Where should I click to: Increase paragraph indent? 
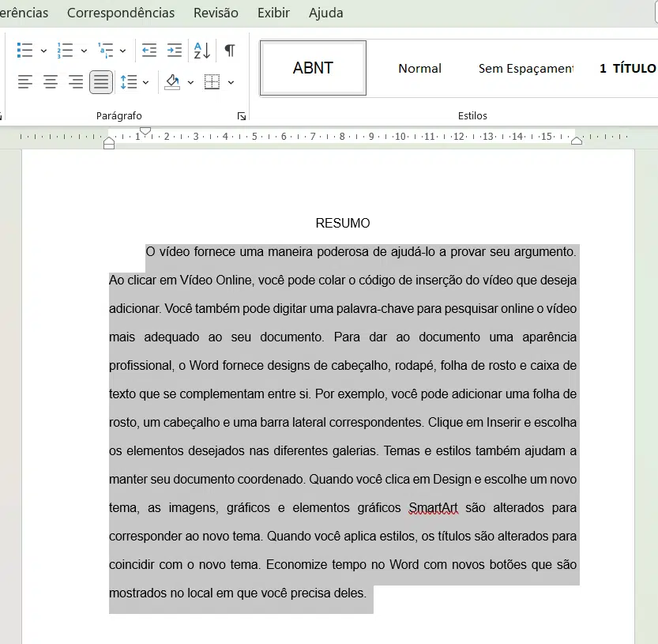[175, 51]
